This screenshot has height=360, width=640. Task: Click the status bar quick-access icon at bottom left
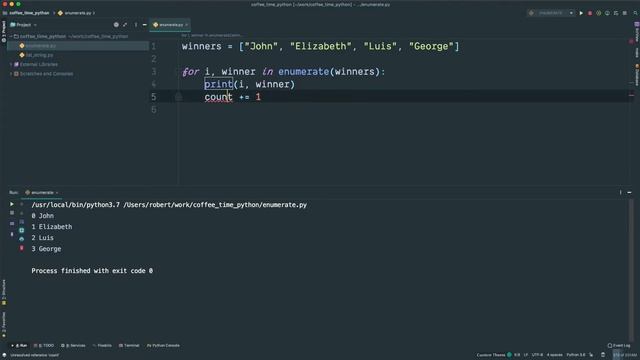4,356
